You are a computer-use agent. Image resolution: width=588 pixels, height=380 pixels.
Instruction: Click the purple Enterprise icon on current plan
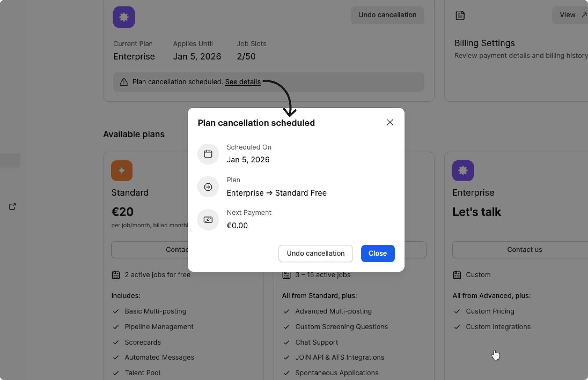pos(124,17)
